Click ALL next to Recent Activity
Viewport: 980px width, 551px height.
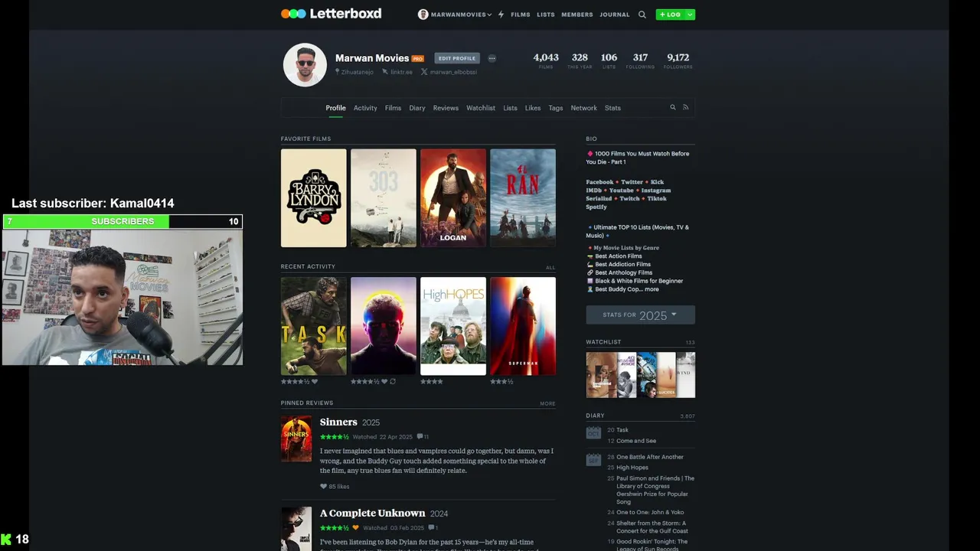[x=550, y=268]
